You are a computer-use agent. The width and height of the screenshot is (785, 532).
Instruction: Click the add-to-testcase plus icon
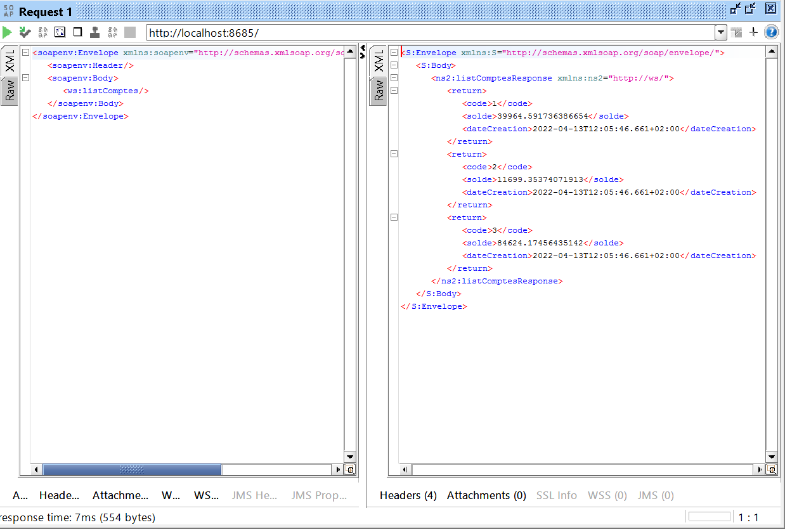[753, 32]
